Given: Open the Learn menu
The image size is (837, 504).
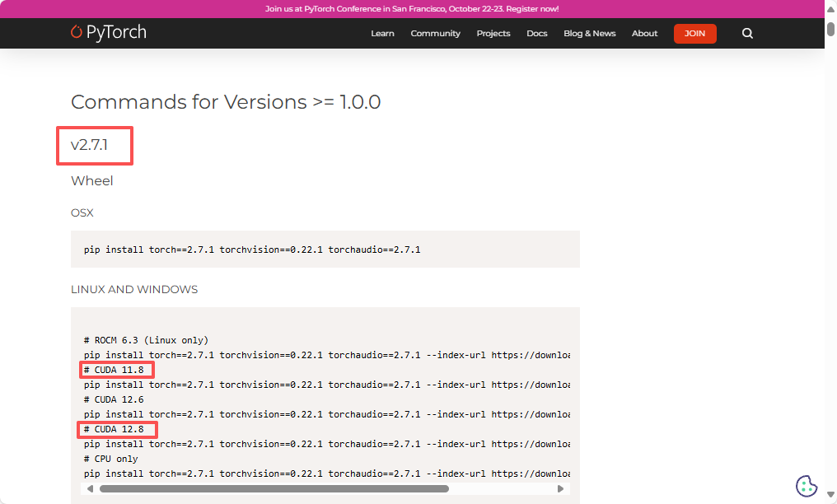Looking at the screenshot, I should [x=382, y=33].
